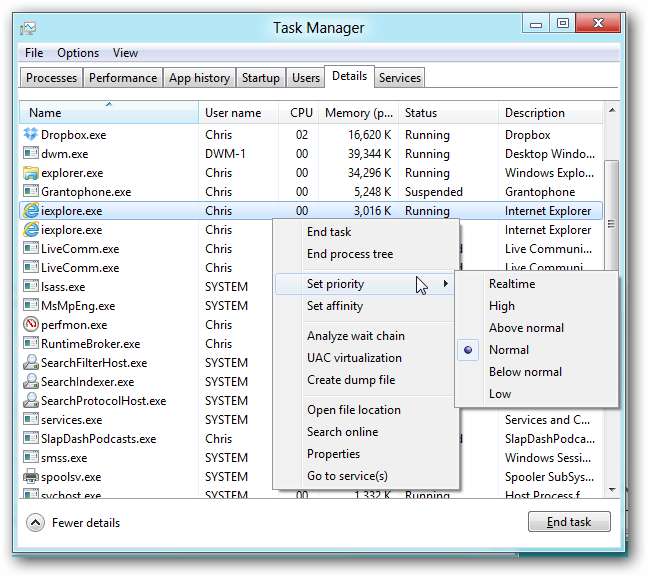The width and height of the screenshot is (650, 577).
Task: Click the explorer.exe folder icon
Action: pyautogui.click(x=31, y=172)
